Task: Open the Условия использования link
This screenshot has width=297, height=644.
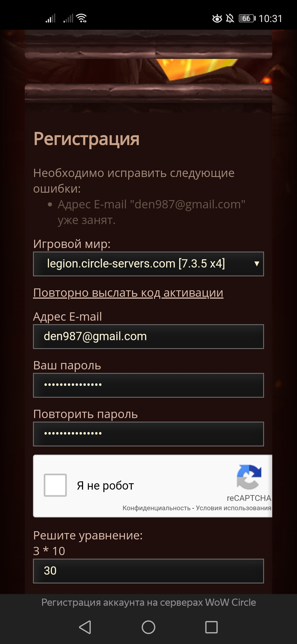Action: (x=233, y=508)
